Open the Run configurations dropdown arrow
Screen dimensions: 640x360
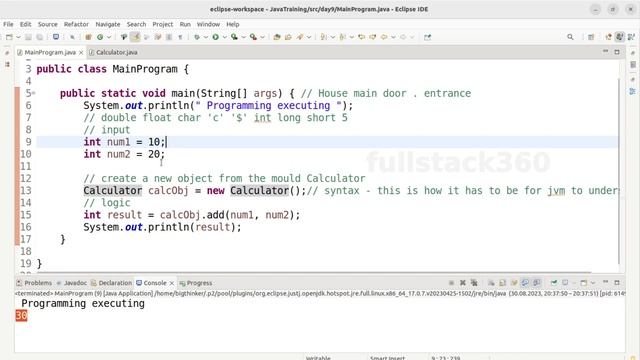pos(224,37)
